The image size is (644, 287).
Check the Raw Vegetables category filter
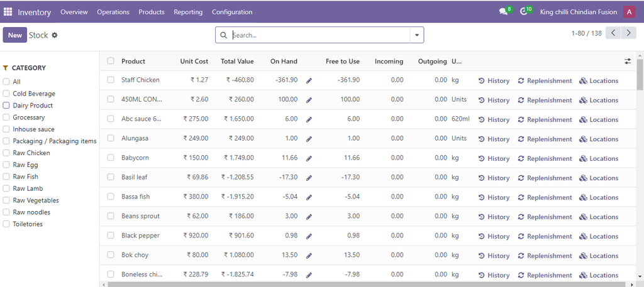(x=6, y=200)
